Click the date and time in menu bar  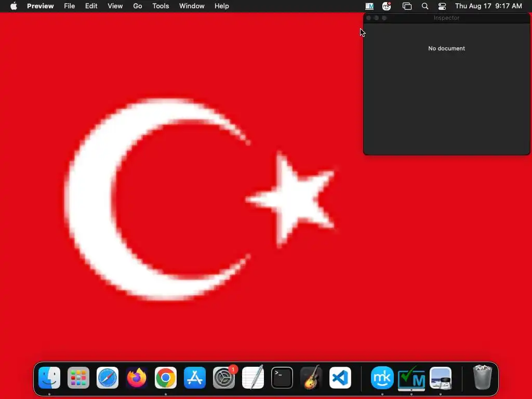coord(488,6)
